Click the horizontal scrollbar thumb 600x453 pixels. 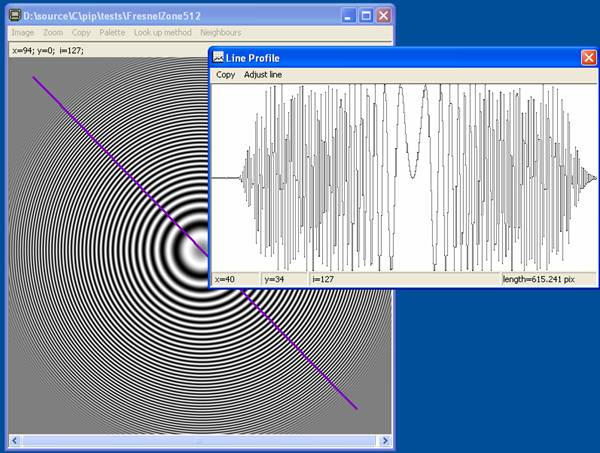click(199, 441)
